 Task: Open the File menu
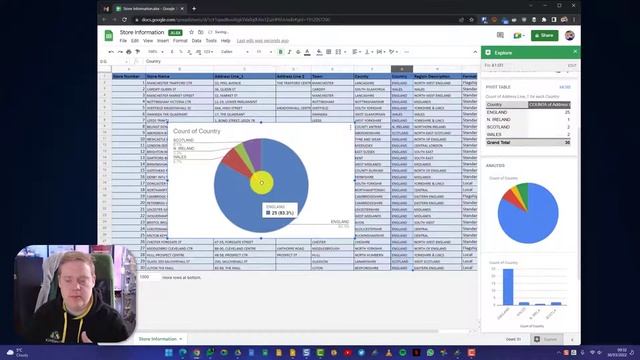pos(123,41)
